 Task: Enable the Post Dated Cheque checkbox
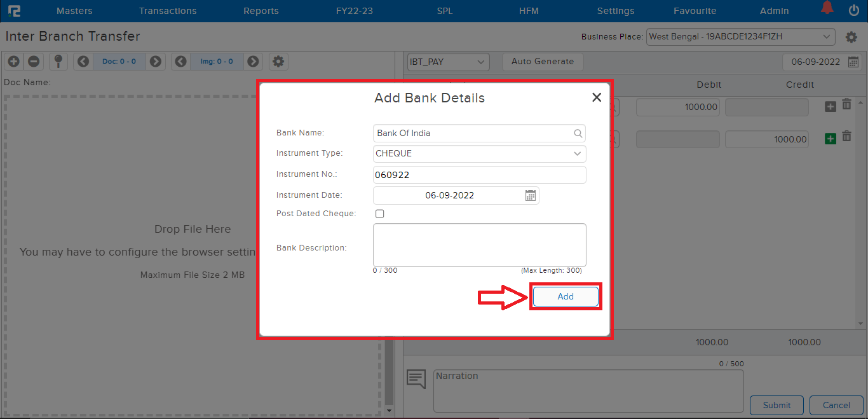coord(380,214)
